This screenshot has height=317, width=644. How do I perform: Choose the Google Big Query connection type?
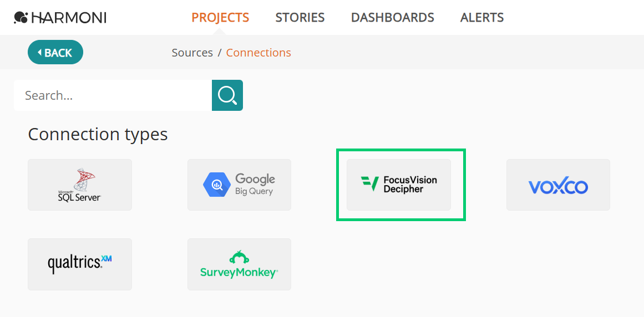click(240, 185)
